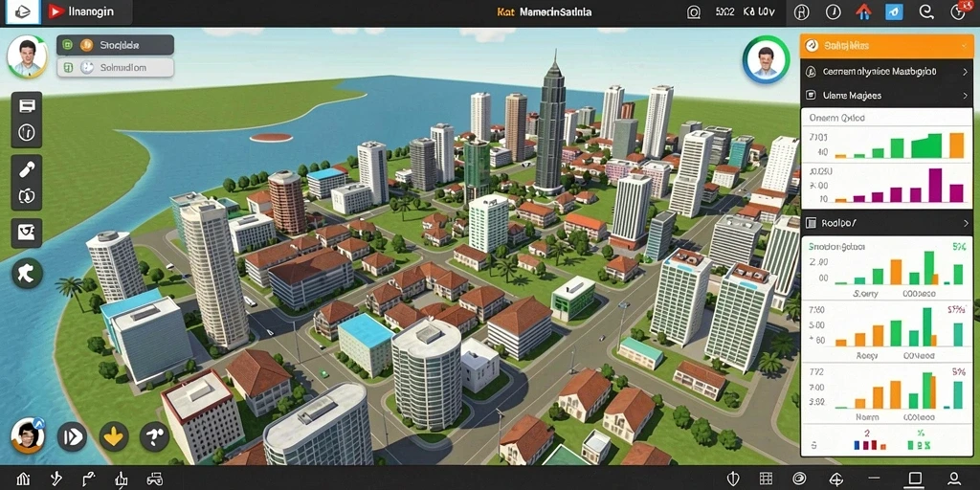Open the grid icon in bottom bar
Screen dimensions: 980x490
pos(766,479)
